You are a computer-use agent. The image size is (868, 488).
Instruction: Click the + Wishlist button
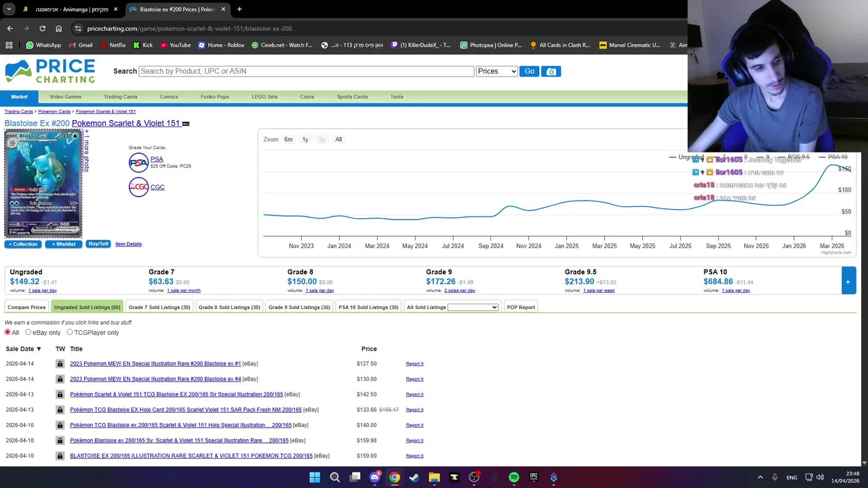(x=63, y=244)
